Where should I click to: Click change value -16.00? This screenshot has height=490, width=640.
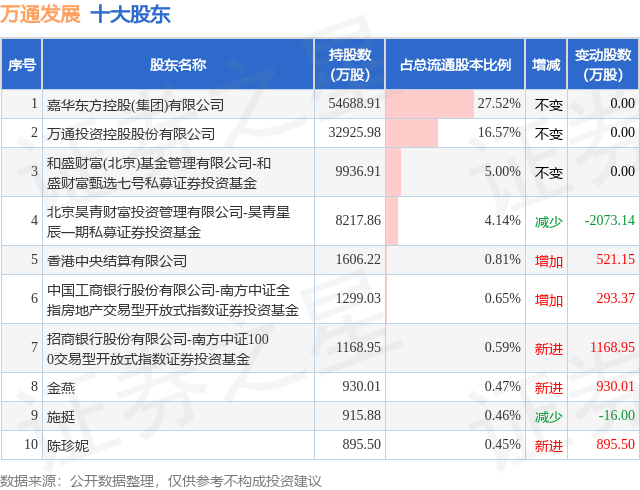[x=617, y=415]
